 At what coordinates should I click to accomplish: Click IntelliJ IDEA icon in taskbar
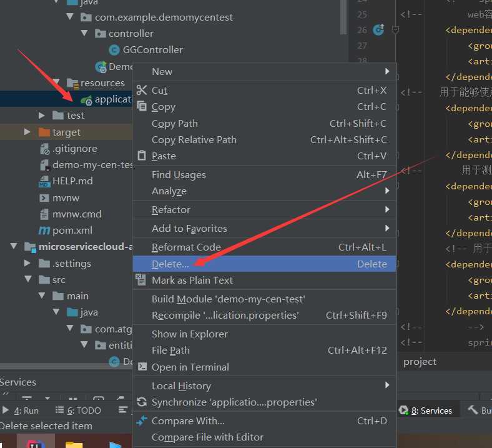pyautogui.click(x=36, y=442)
